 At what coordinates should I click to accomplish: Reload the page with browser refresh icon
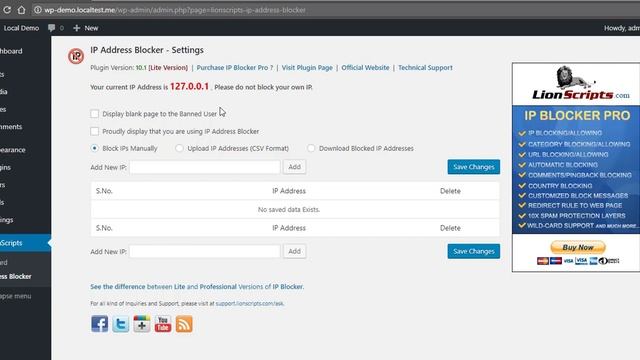(x=7, y=10)
